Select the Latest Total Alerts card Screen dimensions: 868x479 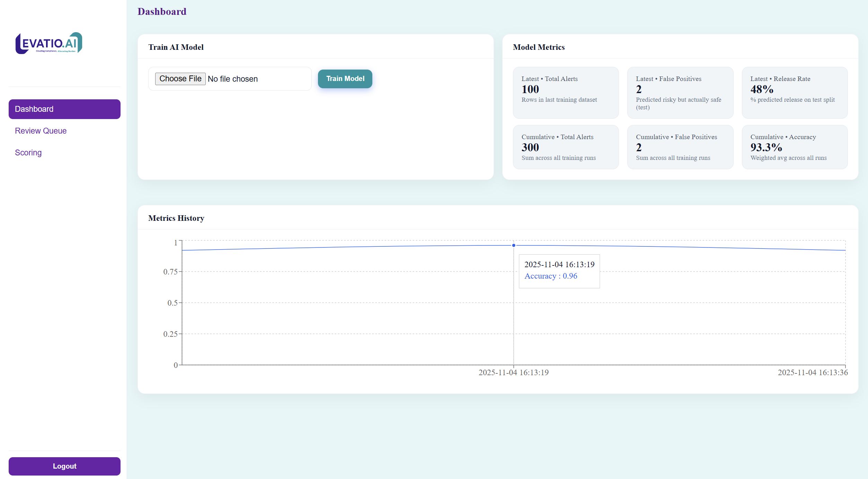coord(566,92)
